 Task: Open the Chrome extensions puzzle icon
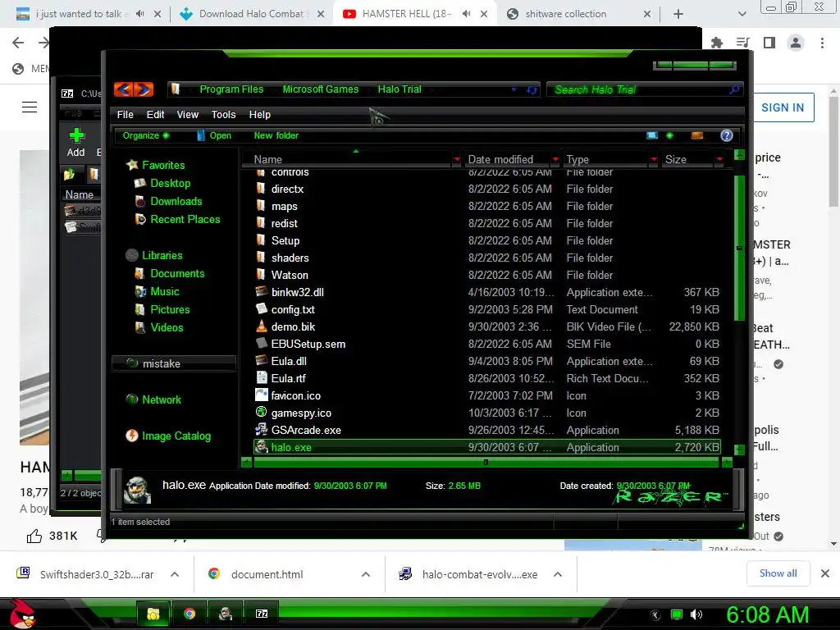coord(716,43)
